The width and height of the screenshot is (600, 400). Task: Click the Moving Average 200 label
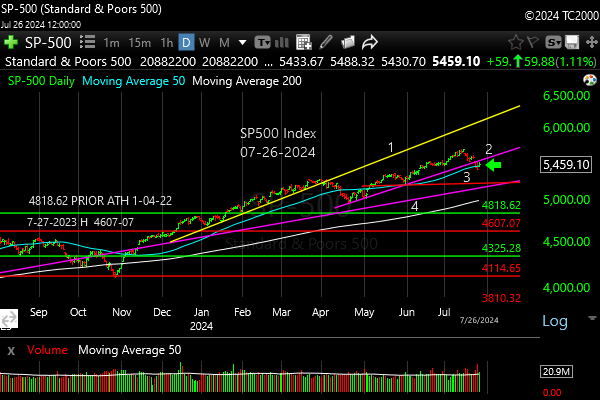pos(247,81)
